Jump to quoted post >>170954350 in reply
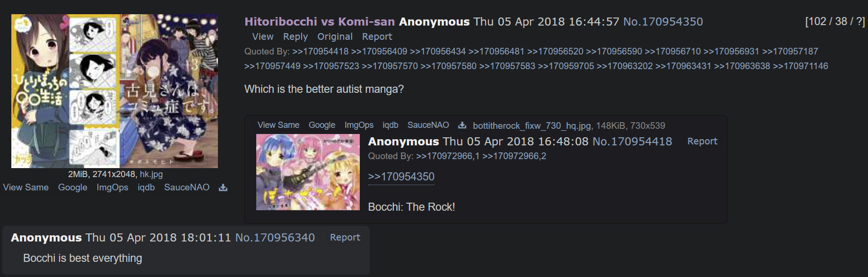This screenshot has width=868, height=277. click(x=401, y=177)
